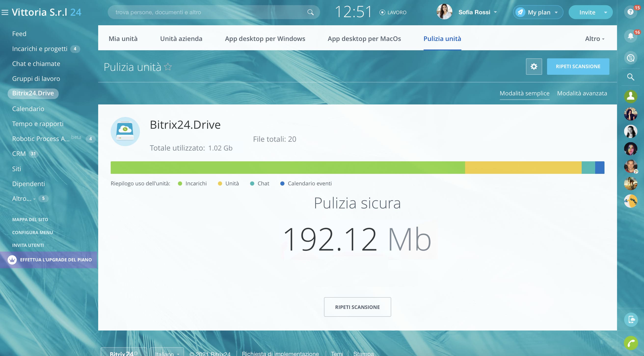Open the bicycle sunset avatar chat

click(631, 184)
